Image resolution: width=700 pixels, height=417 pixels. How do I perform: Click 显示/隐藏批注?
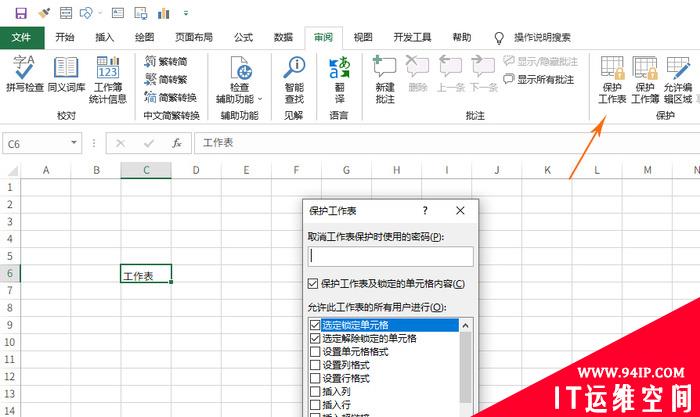[x=540, y=61]
